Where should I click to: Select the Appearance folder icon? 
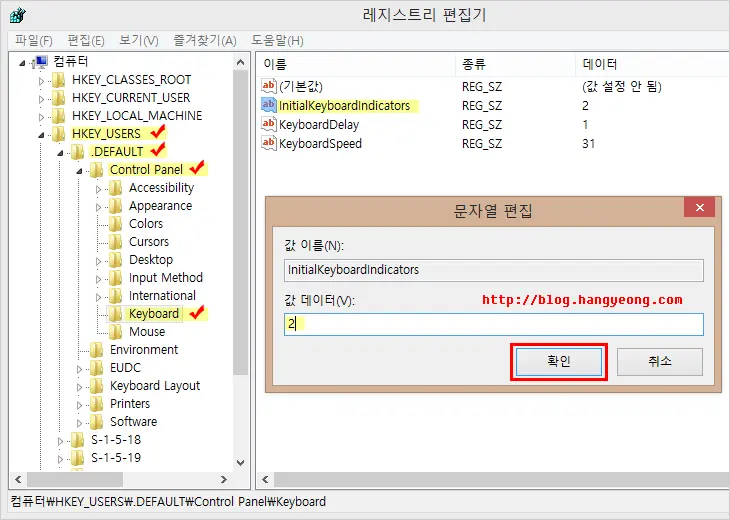[x=115, y=206]
